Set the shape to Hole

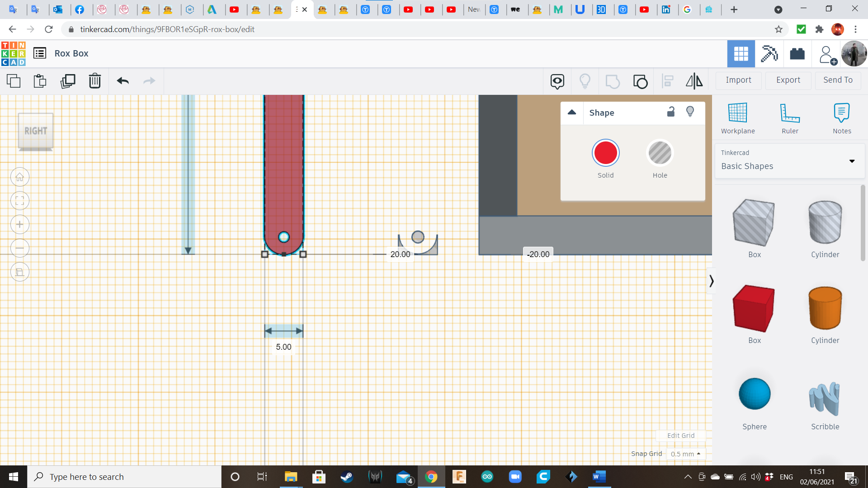(x=660, y=153)
